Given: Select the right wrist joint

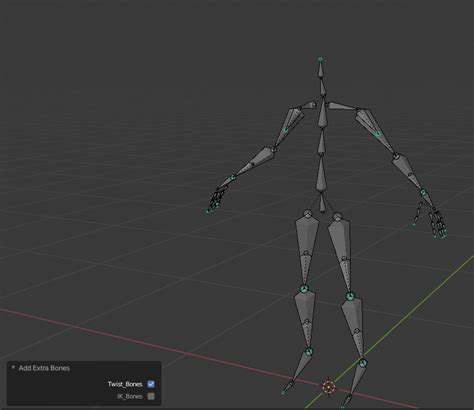Looking at the screenshot, I should coord(423,192).
